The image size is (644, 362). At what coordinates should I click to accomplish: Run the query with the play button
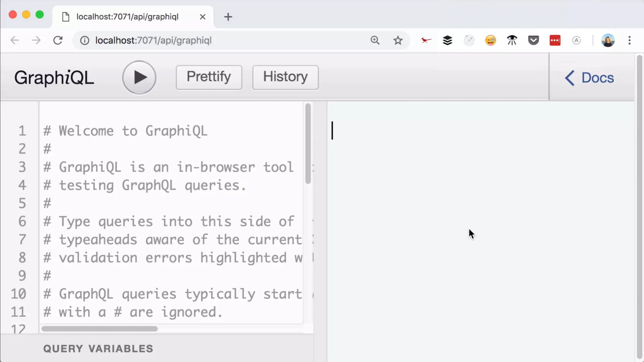click(x=139, y=77)
